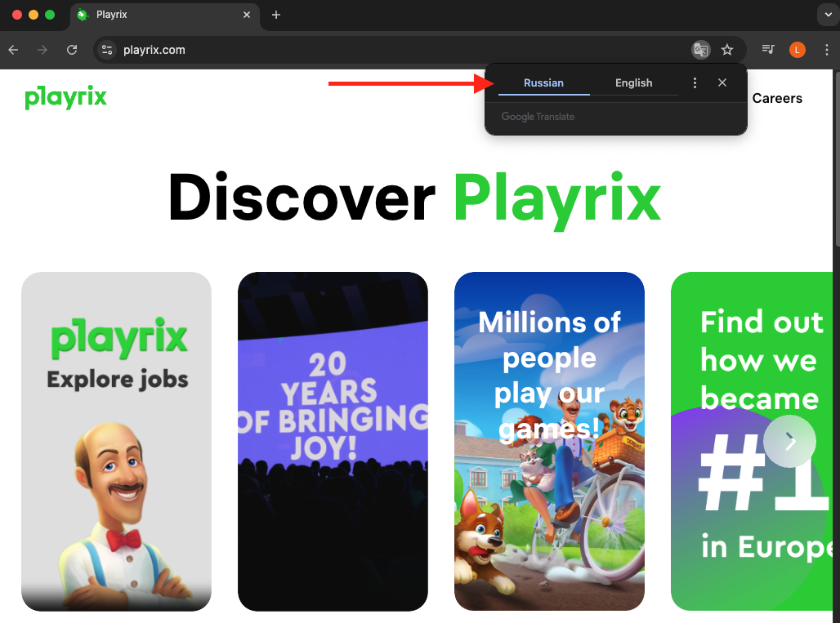Viewport: 840px width, 623px height.
Task: Go forward to the next page
Action: pos(42,50)
